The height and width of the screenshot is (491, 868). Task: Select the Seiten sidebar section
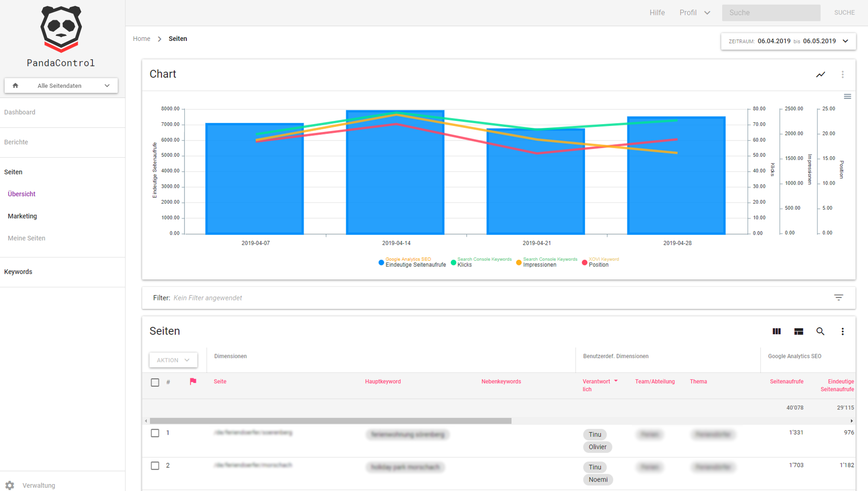[x=13, y=172]
